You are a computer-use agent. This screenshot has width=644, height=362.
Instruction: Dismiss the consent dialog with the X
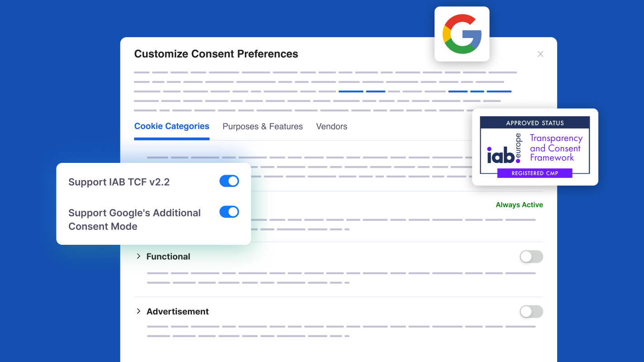(540, 54)
